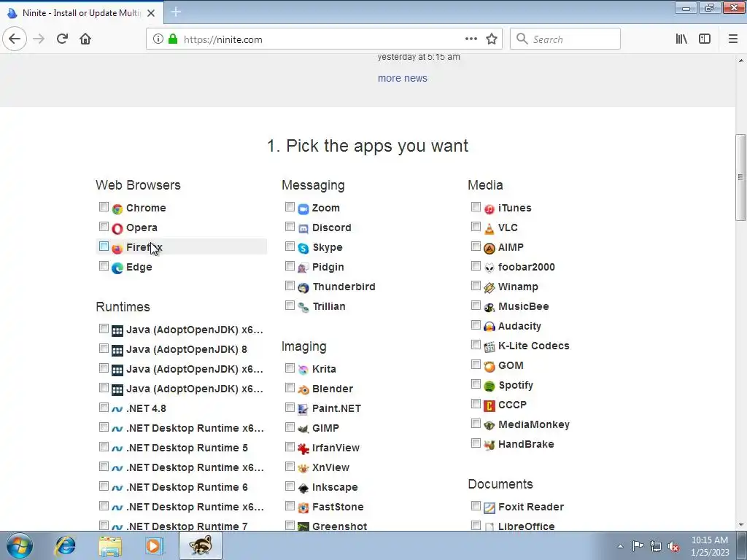Click the Winamp label
Viewport: 747px width, 560px height.
(519, 287)
